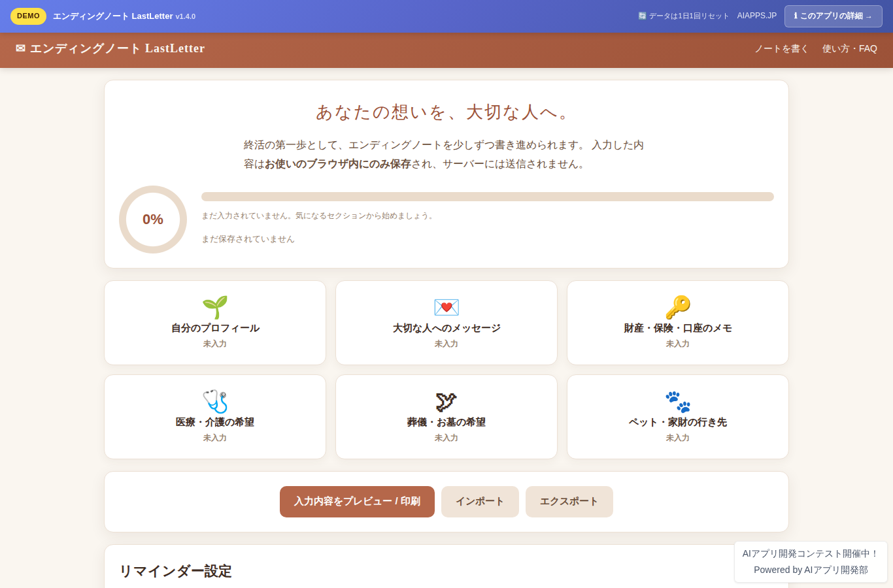Click the reset icon next to データは1日1回リセット

pos(642,16)
